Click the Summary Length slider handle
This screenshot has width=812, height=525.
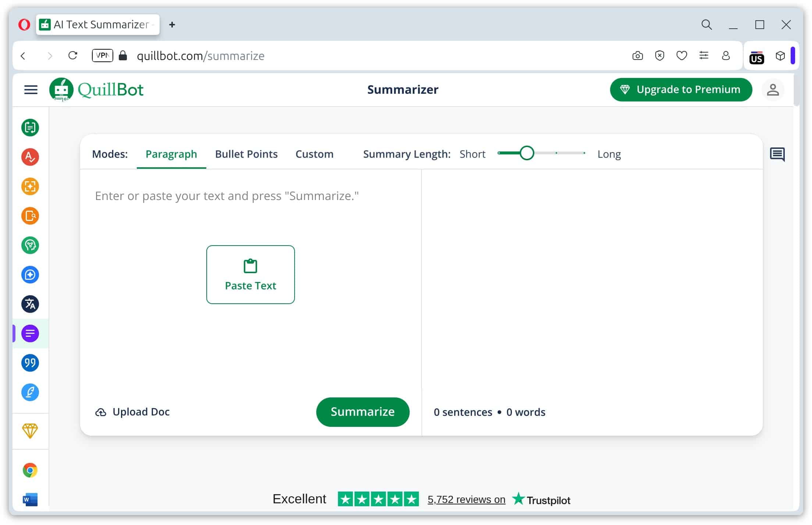pyautogui.click(x=527, y=153)
